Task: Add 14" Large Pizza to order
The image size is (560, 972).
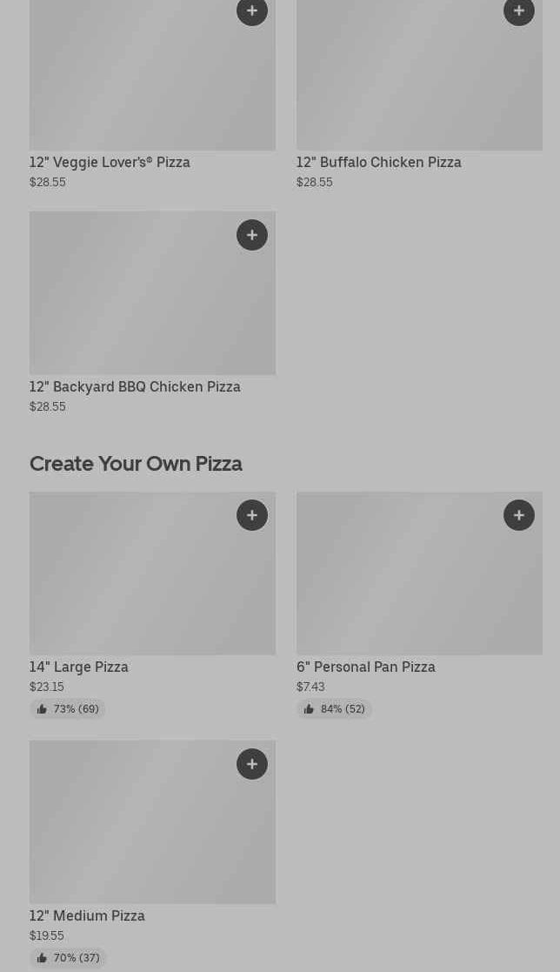Action: click(x=252, y=515)
